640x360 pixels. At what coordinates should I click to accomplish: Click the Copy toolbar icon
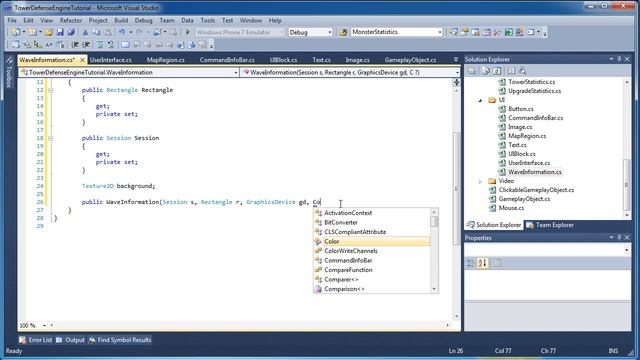pyautogui.click(x=96, y=32)
